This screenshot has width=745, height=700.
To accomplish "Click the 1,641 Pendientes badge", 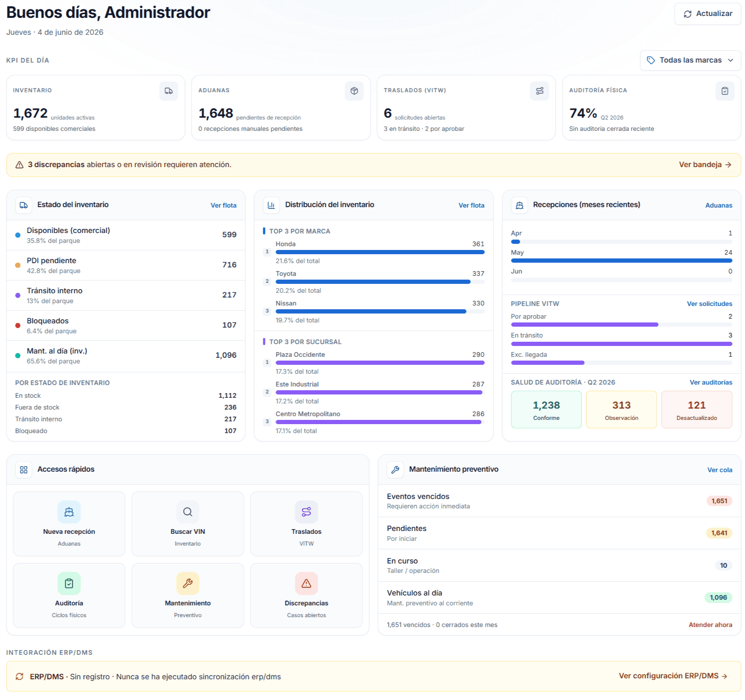I will pyautogui.click(x=719, y=533).
